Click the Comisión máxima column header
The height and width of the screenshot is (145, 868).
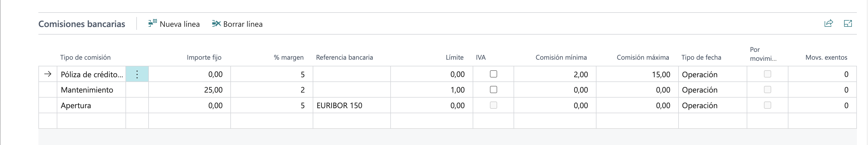(x=643, y=57)
